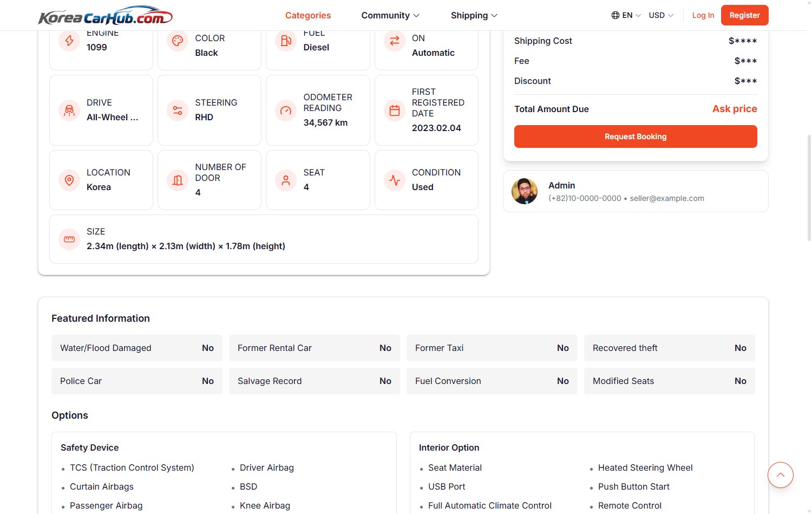This screenshot has width=812, height=514.
Task: Click the Fuel Conversion row
Action: tap(492, 381)
